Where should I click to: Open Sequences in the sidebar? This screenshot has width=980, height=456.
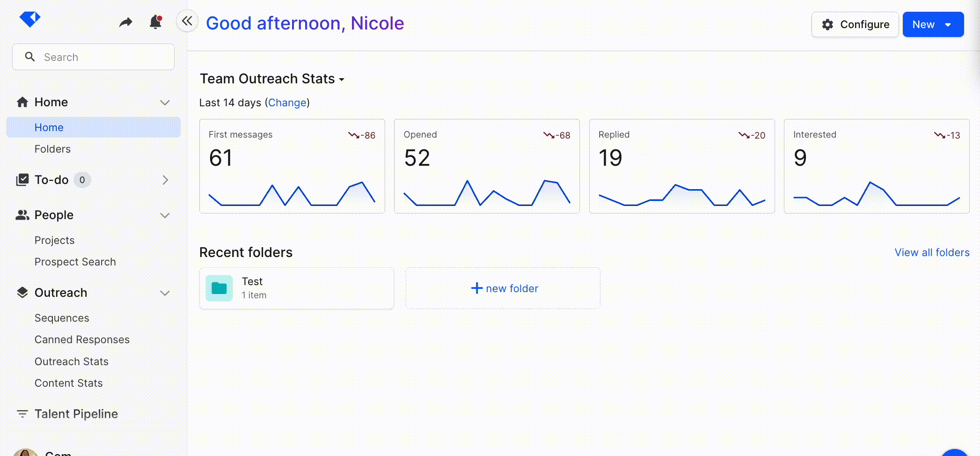pos(62,318)
